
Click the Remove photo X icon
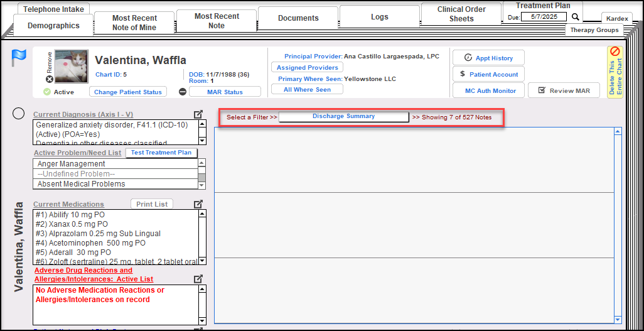pos(50,79)
